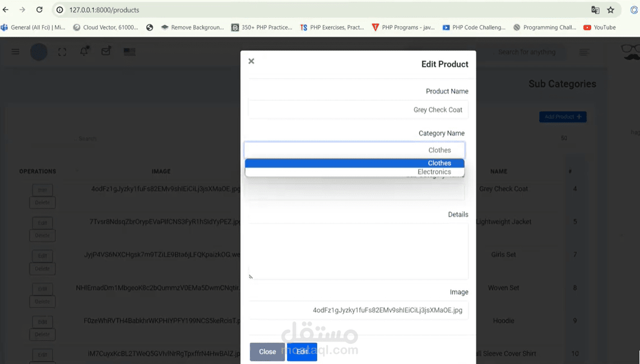Toggle the hamburger sidebar menu
Image resolution: width=640 pixels, height=364 pixels.
(16, 52)
